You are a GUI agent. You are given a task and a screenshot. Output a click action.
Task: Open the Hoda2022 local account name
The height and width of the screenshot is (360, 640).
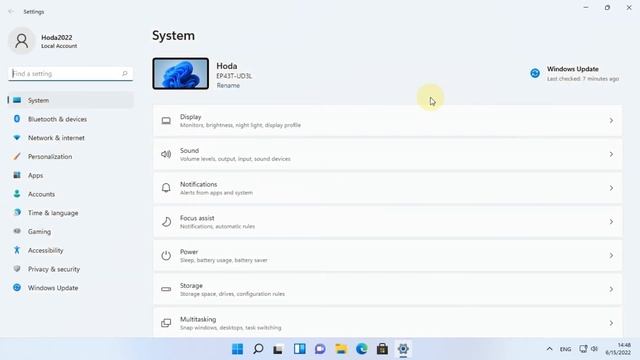57,37
